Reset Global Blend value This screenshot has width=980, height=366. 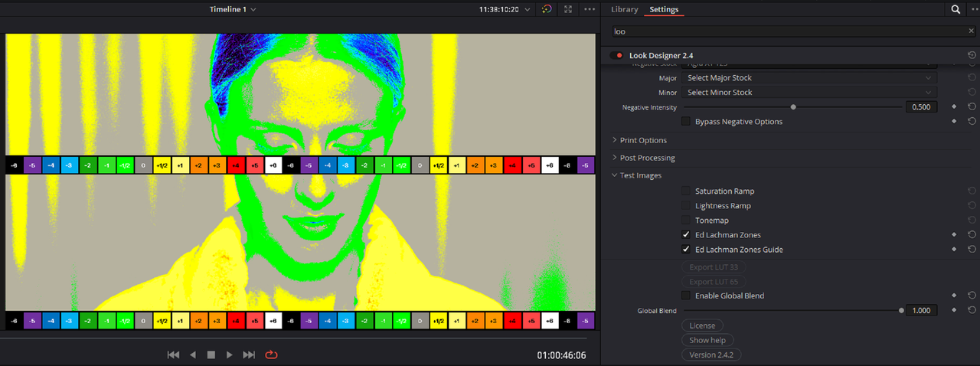click(972, 310)
